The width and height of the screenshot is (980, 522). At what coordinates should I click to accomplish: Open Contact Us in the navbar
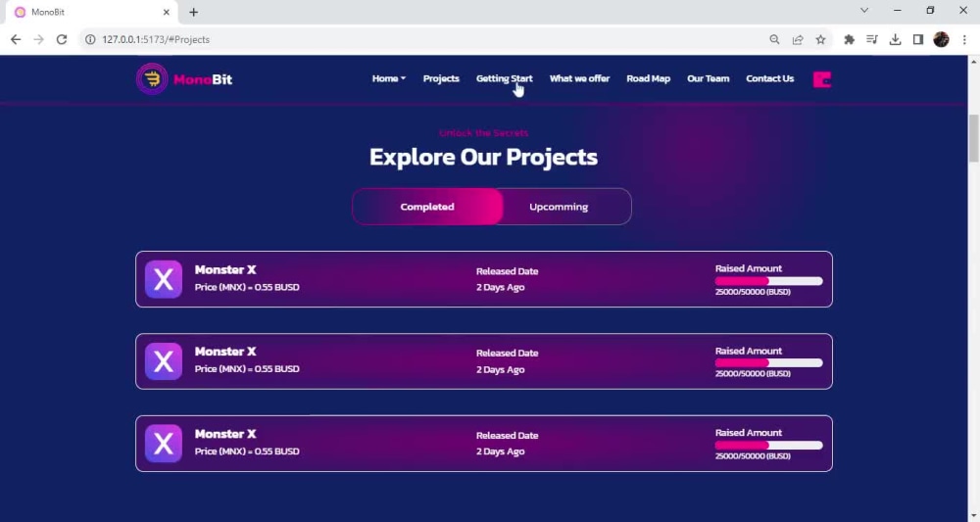coord(770,78)
